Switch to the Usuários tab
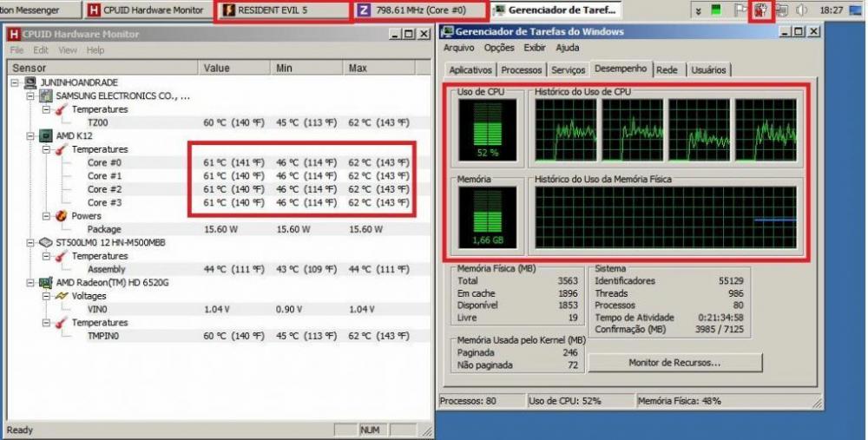The width and height of the screenshot is (868, 440). point(708,70)
